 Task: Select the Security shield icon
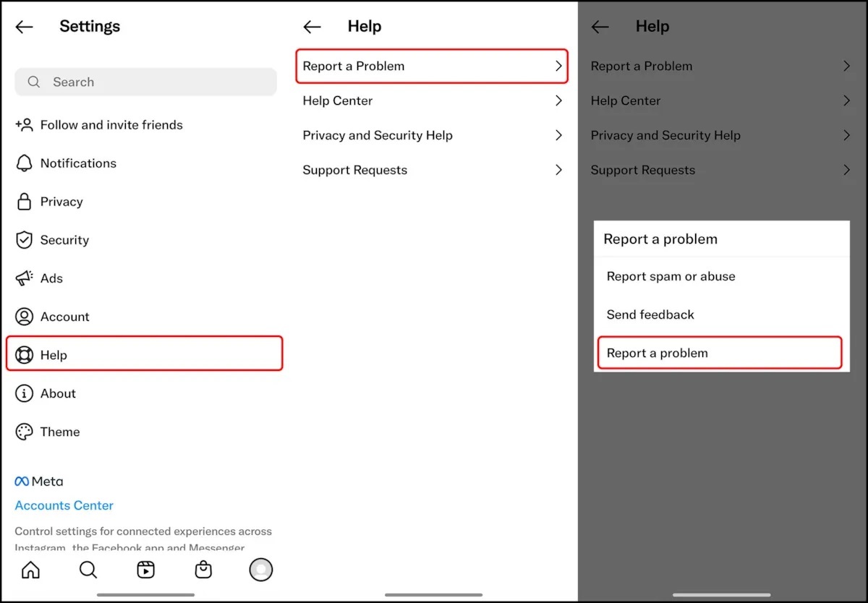click(x=25, y=240)
